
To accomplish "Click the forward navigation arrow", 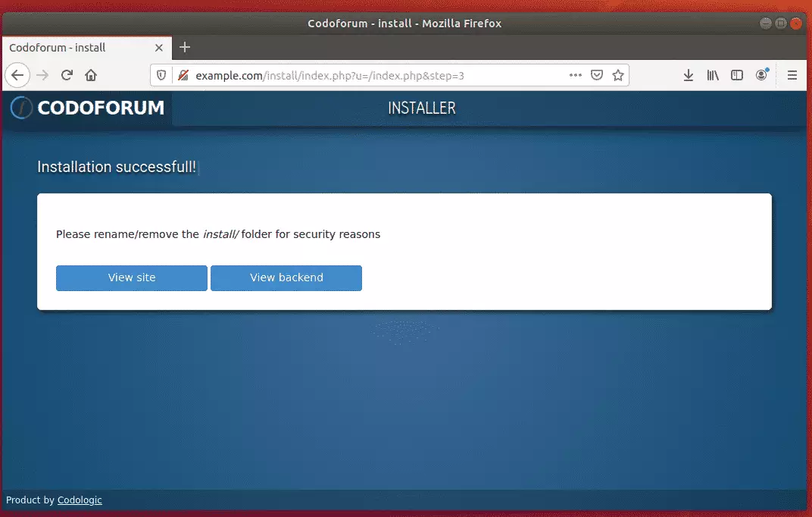I will (42, 75).
